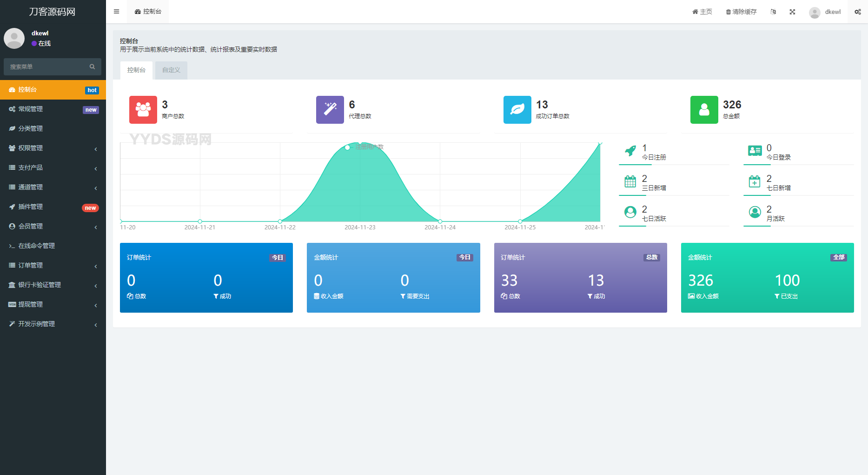
Task: Click the green user total amount icon
Action: click(x=704, y=110)
